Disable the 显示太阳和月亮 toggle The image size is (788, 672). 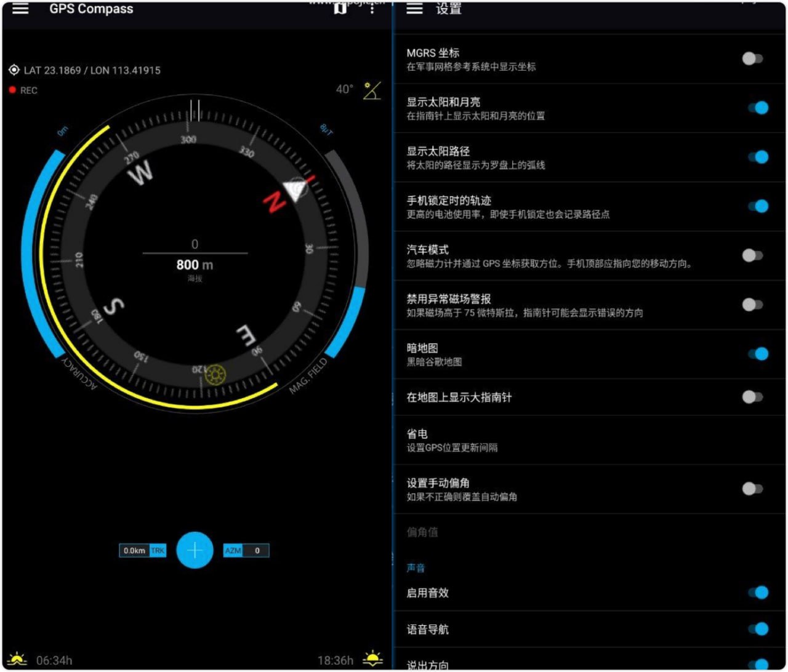click(x=758, y=107)
